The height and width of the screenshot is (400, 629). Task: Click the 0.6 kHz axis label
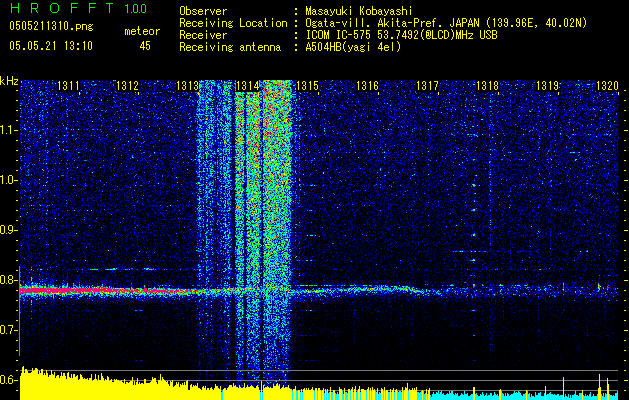(x=8, y=380)
